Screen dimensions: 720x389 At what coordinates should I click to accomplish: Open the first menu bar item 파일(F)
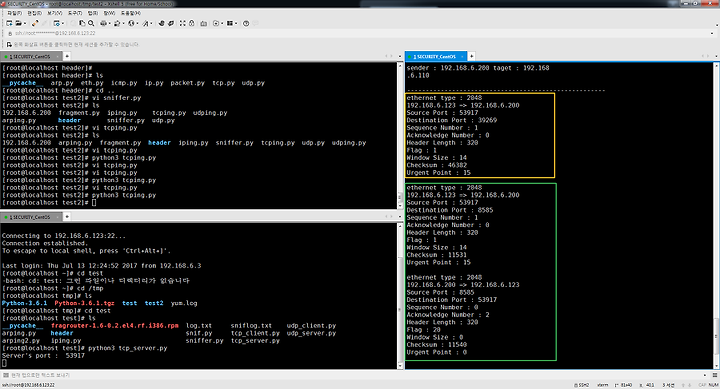coord(15,13)
